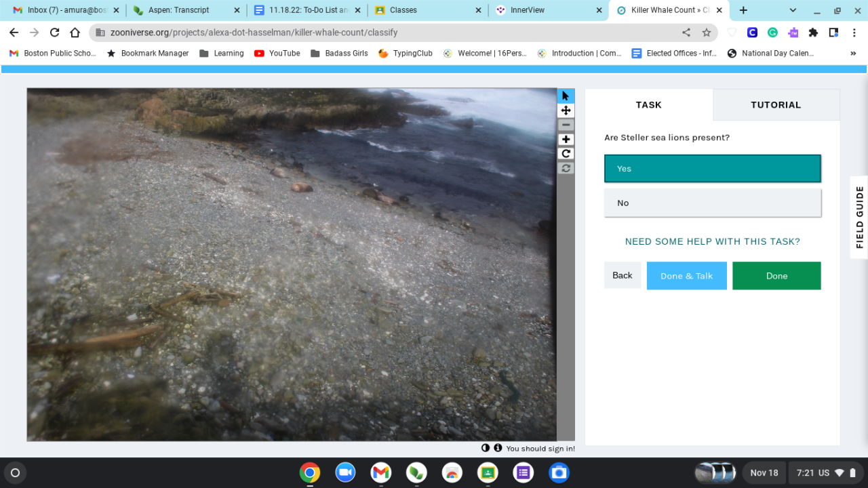
Task: Open the National Day Calendar bookmark
Action: (x=770, y=54)
